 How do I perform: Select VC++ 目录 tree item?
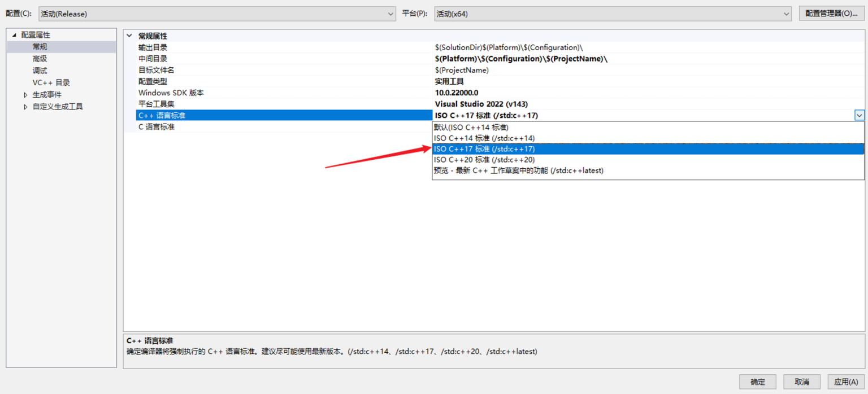click(x=51, y=82)
